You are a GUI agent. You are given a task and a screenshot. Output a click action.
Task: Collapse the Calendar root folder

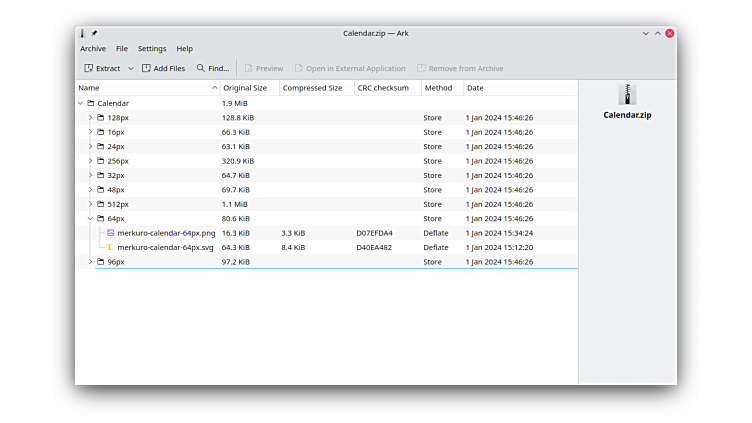tap(80, 103)
